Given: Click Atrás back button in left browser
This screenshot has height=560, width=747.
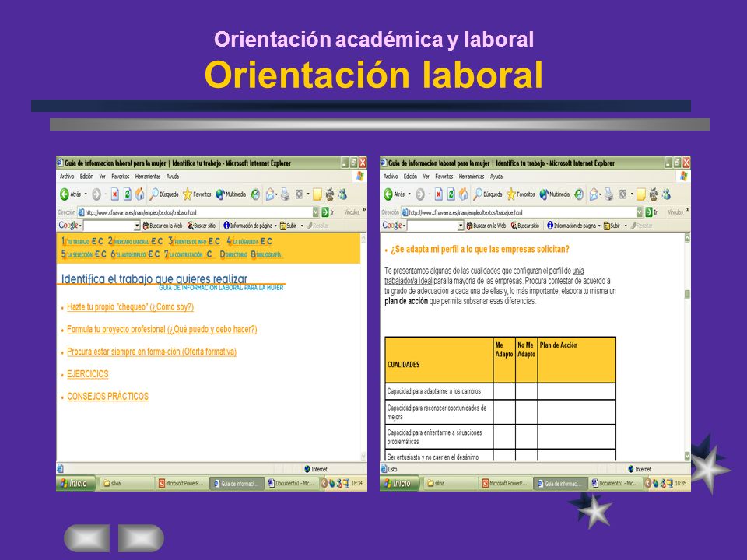Looking at the screenshot, I should click(x=70, y=194).
